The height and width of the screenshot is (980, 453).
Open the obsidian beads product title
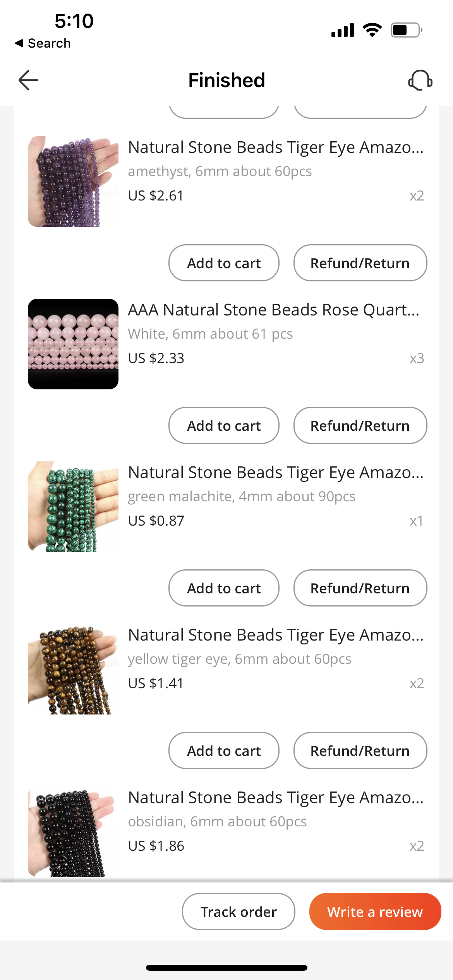coord(276,798)
